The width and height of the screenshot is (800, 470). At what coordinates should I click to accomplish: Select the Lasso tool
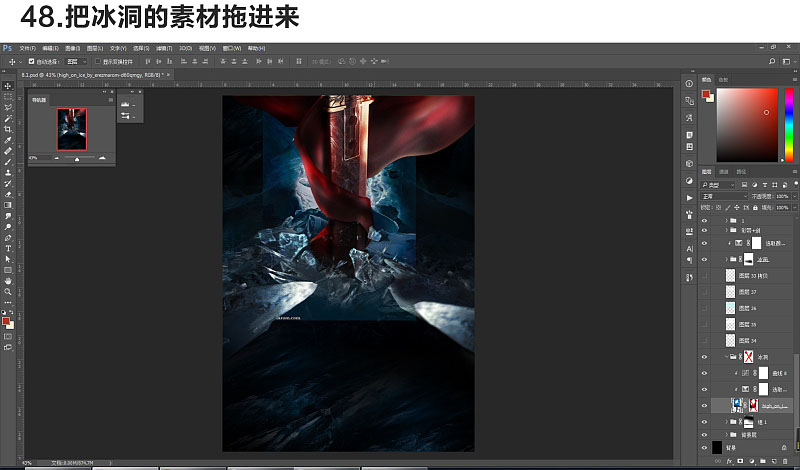click(8, 108)
